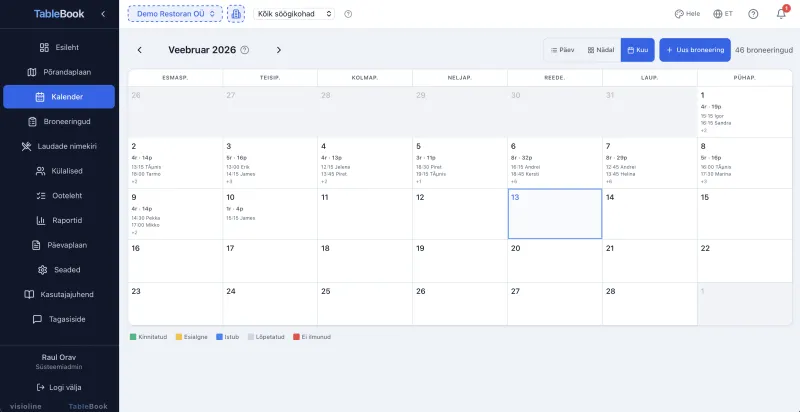Image resolution: width=800 pixels, height=412 pixels.
Task: Open Raportid in the sidebar
Action: click(59, 220)
